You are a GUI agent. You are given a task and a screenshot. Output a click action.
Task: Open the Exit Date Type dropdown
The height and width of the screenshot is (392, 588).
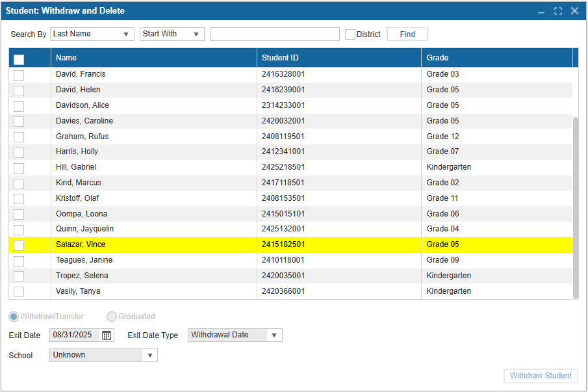click(235, 335)
